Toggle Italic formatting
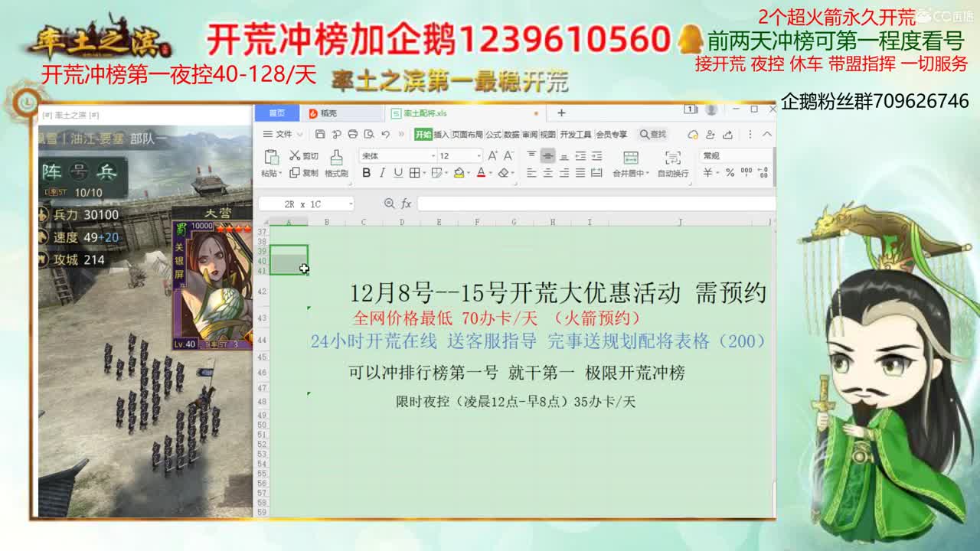This screenshot has width=980, height=551. [382, 173]
